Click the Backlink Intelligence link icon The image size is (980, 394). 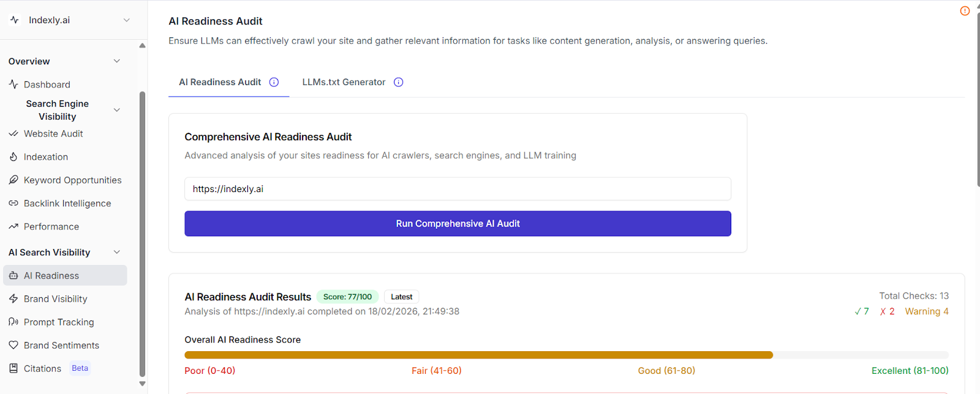(13, 203)
